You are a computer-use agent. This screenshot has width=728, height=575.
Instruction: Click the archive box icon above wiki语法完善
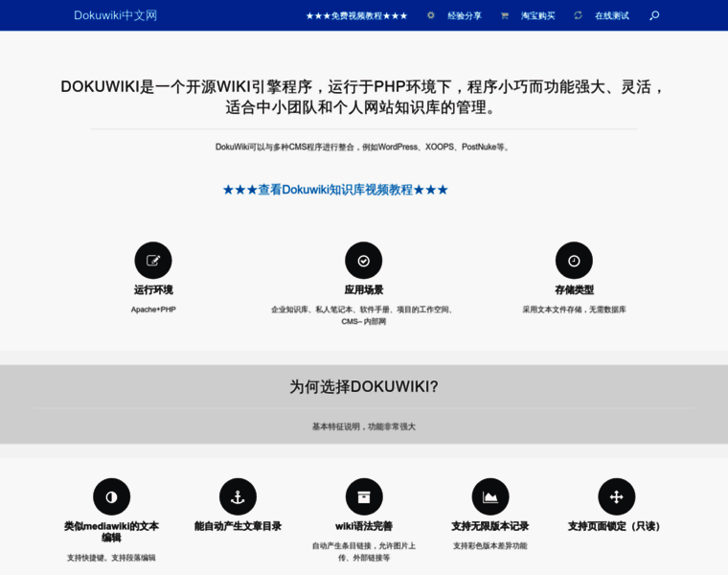(x=364, y=497)
